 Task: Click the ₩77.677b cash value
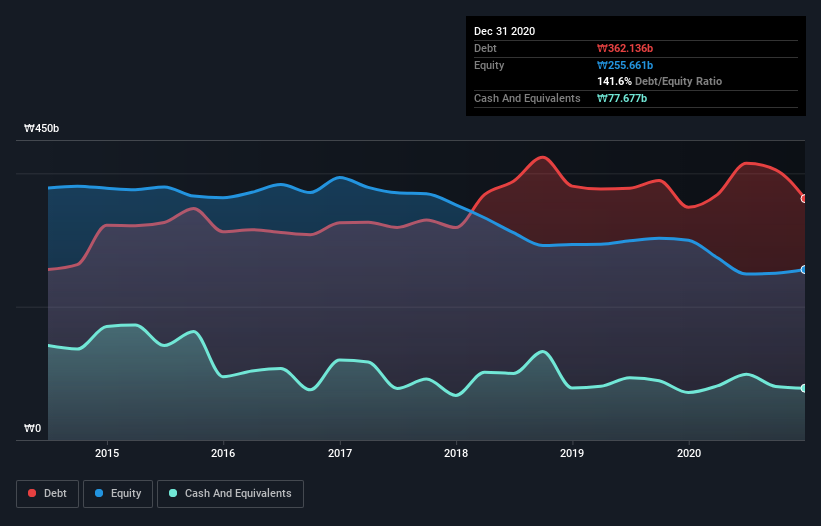622,98
